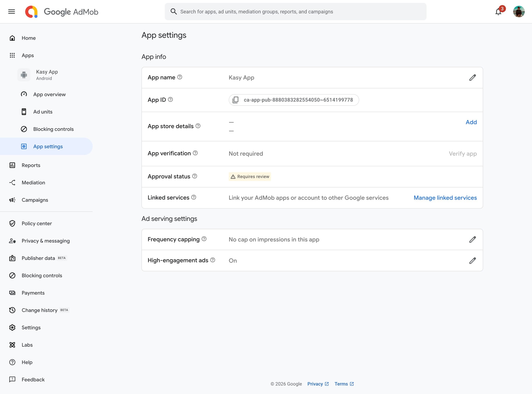This screenshot has width=532, height=394.
Task: Show help for App verification
Action: 195,153
